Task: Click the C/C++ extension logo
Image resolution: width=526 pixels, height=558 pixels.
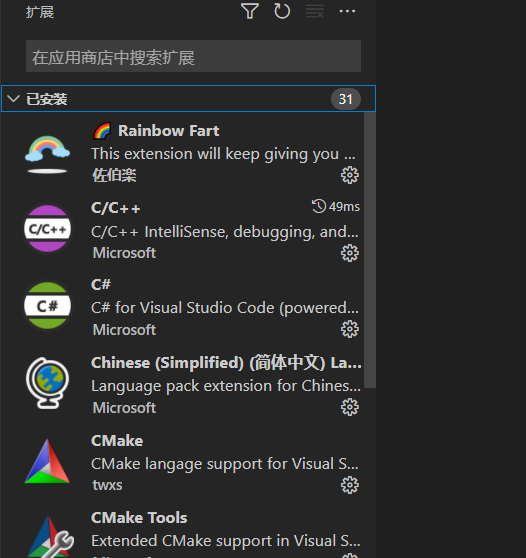Action: 47,228
